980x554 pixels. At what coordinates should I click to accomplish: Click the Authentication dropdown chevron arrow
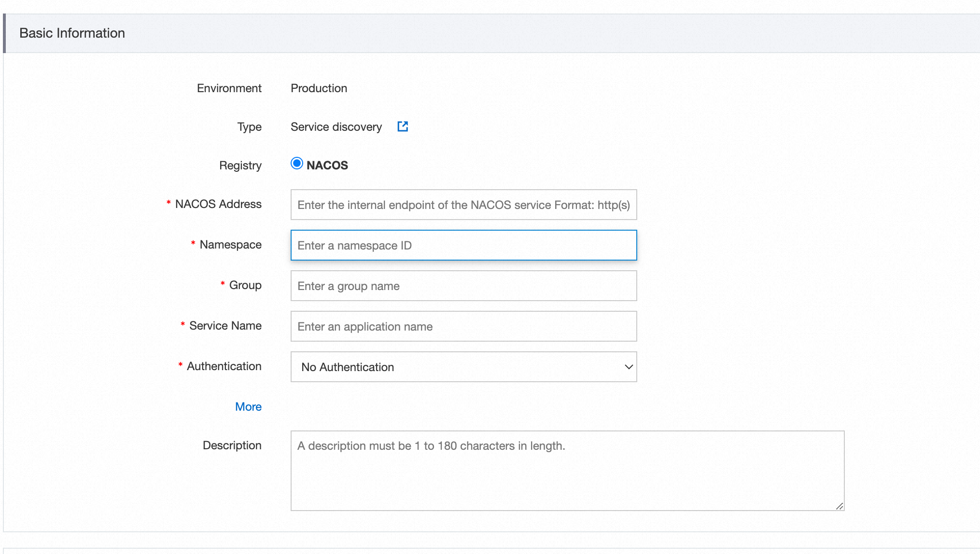click(629, 367)
